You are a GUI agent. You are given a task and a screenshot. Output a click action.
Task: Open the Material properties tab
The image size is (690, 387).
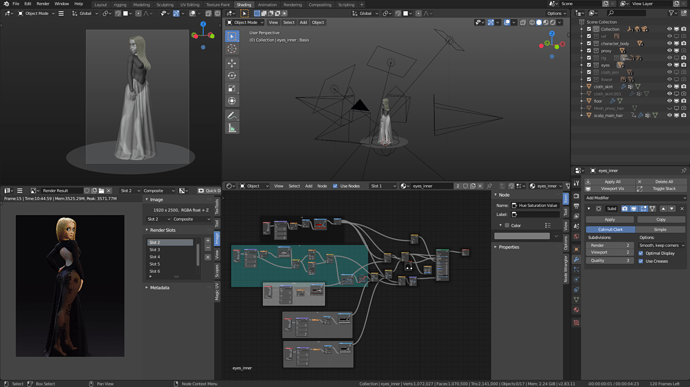click(576, 310)
